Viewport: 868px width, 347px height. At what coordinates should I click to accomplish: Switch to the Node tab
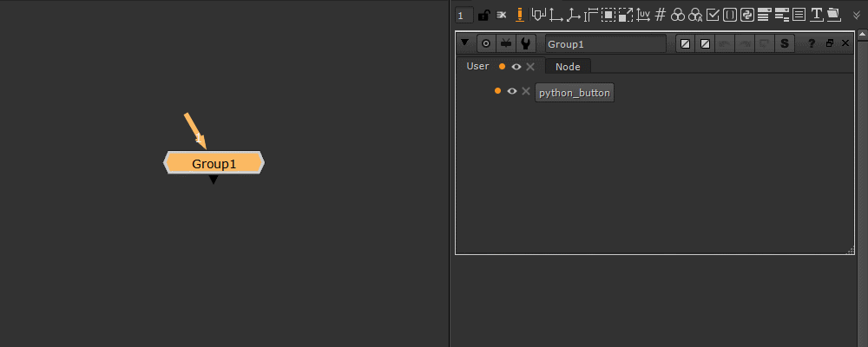click(568, 67)
